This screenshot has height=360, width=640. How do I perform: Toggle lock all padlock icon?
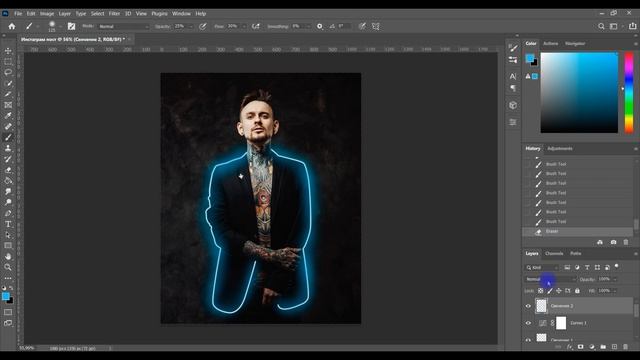click(577, 291)
